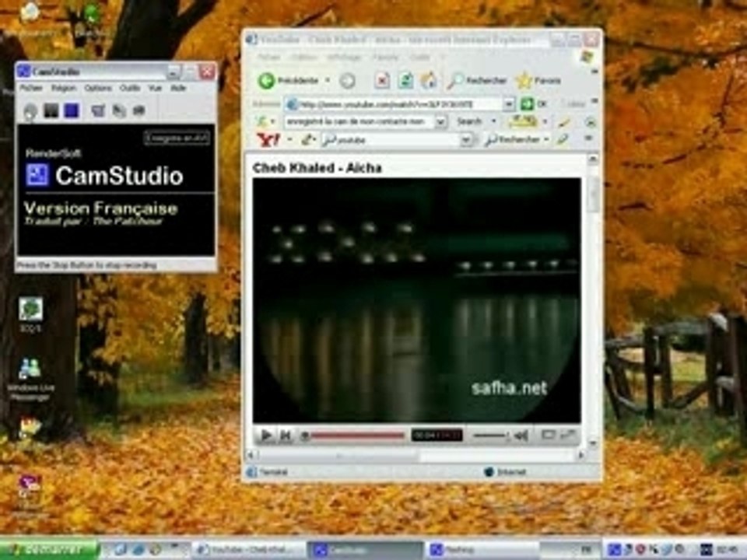The height and width of the screenshot is (560, 747).
Task: Switch to the CamStudio taskbar button
Action: pos(366,551)
